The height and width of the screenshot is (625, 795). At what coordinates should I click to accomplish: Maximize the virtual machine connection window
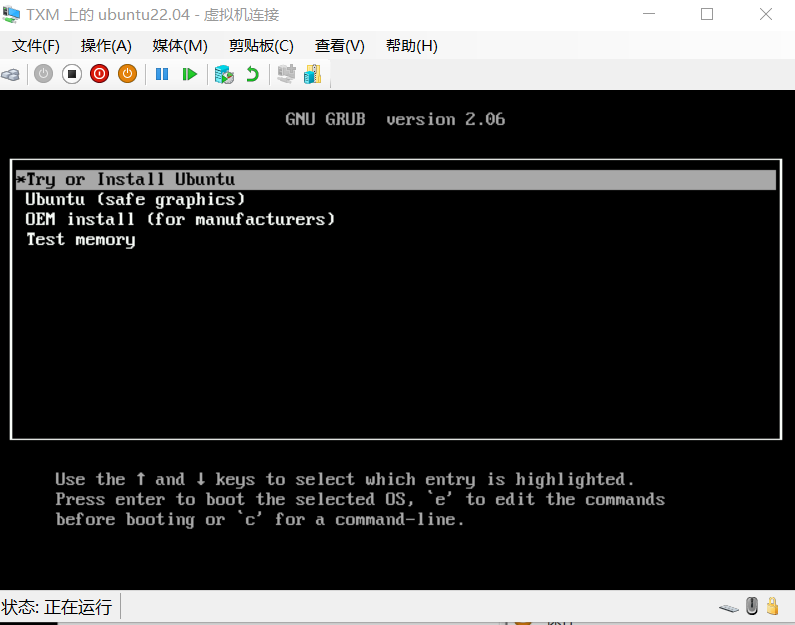point(707,14)
